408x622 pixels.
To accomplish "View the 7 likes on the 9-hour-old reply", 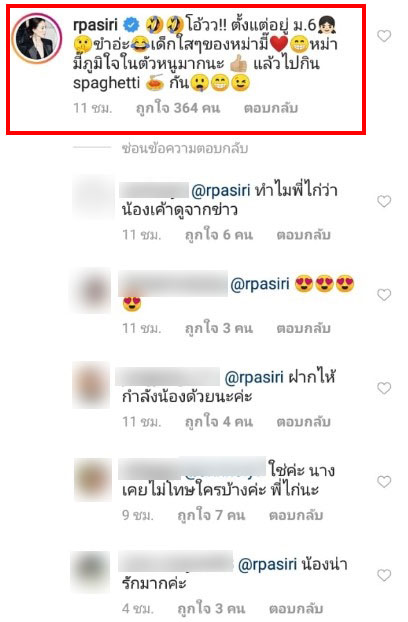I will click(x=211, y=515).
